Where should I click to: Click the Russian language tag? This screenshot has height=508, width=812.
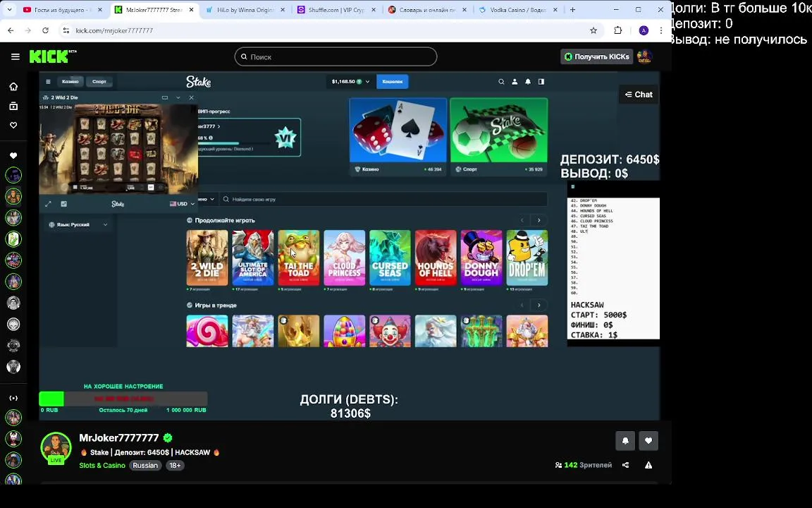(145, 466)
